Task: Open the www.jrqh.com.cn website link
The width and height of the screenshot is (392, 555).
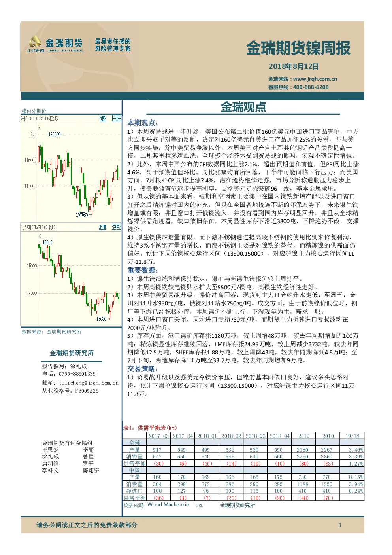Action: 315,79
